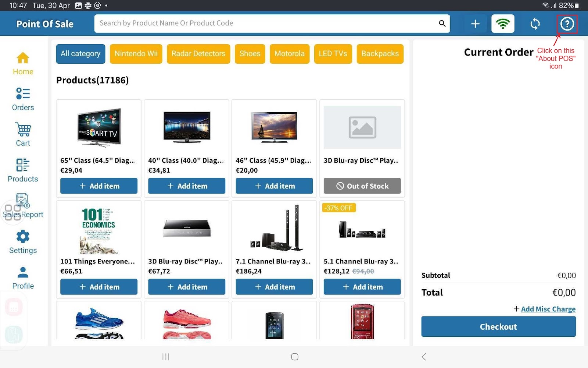Select the All category filter

[80, 54]
